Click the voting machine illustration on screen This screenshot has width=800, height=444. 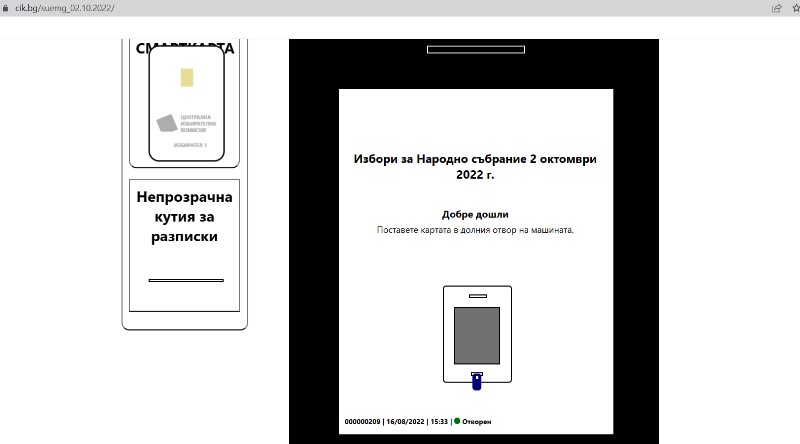[x=478, y=334]
